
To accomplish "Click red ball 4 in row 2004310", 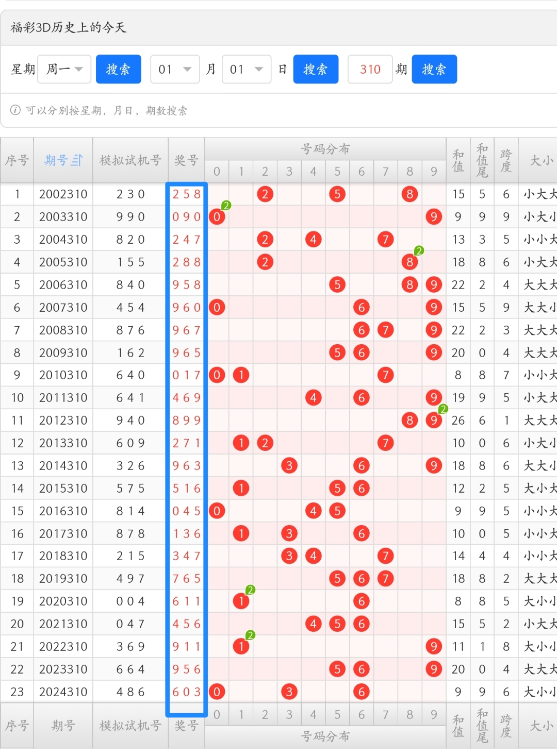I will [313, 240].
